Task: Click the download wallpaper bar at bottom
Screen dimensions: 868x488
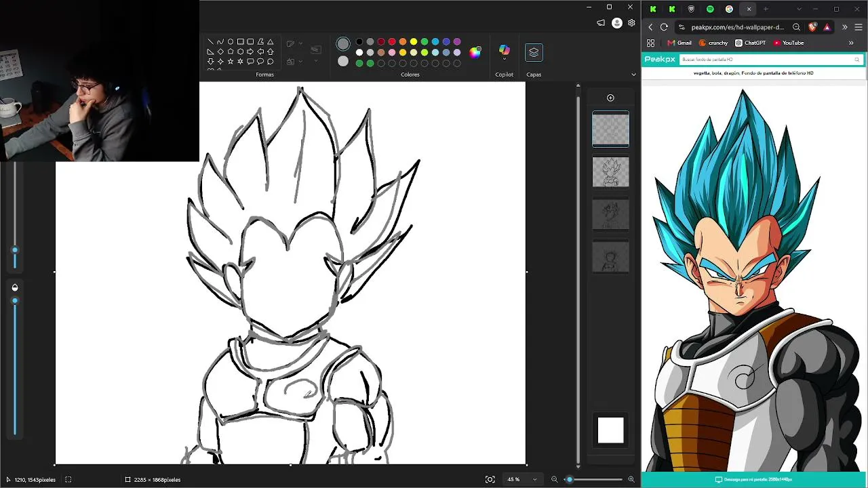Action: 754,479
